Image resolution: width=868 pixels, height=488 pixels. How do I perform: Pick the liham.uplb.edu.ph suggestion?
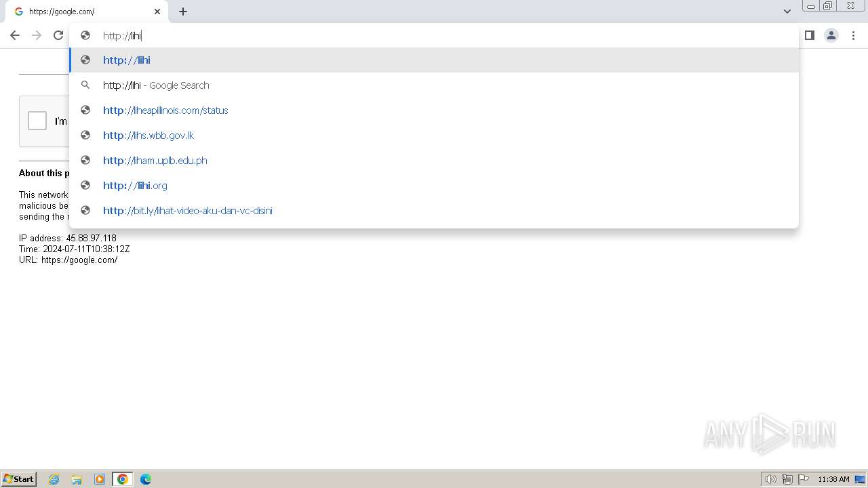[x=434, y=161]
